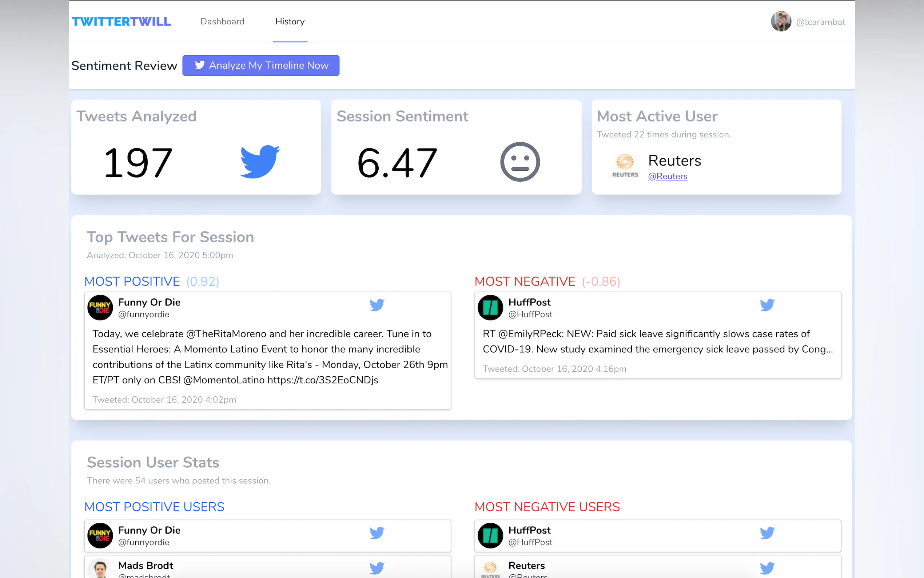Viewport: 924px width, 578px height.
Task: Click Funny Or Die avatar in most positive tweet
Action: click(100, 307)
